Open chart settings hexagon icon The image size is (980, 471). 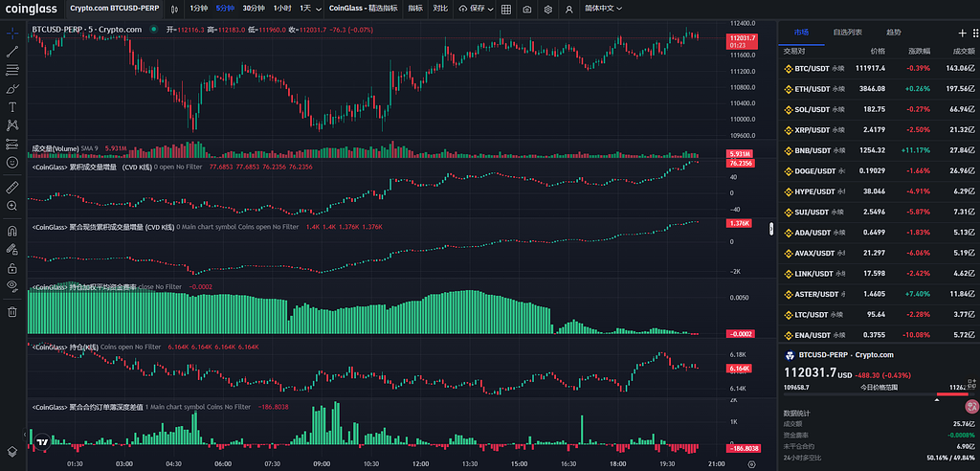tap(548, 9)
